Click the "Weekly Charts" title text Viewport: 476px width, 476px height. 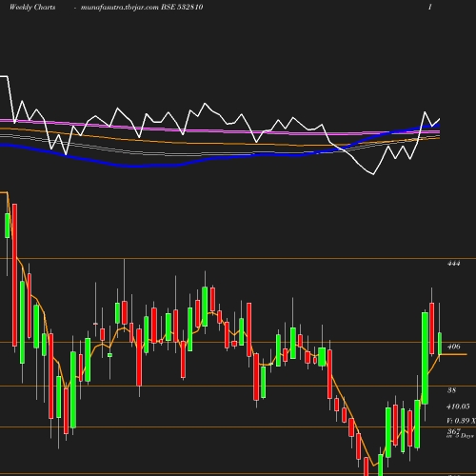pyautogui.click(x=32, y=7)
